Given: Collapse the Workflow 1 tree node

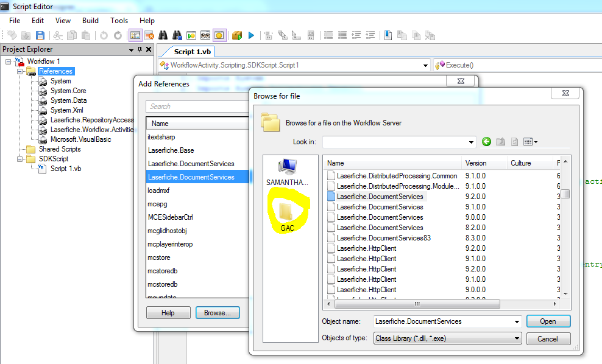Looking at the screenshot, I should pos(8,61).
